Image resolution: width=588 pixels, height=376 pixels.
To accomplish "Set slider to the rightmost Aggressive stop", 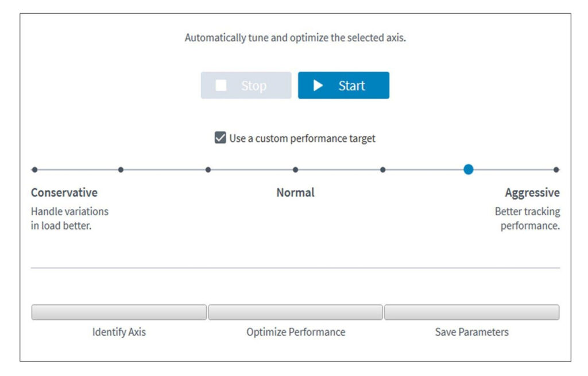I will pos(556,169).
